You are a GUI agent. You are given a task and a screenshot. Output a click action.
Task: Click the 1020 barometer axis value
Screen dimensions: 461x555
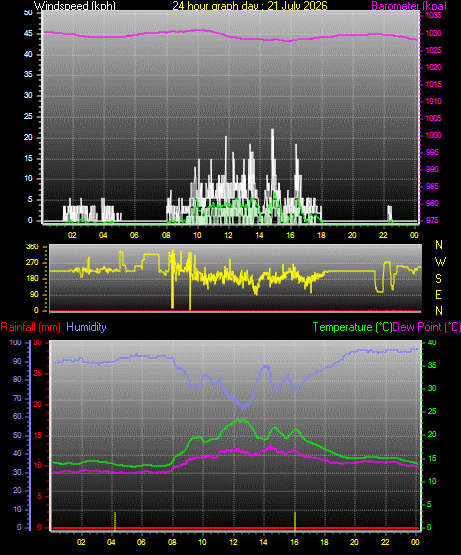tap(433, 67)
